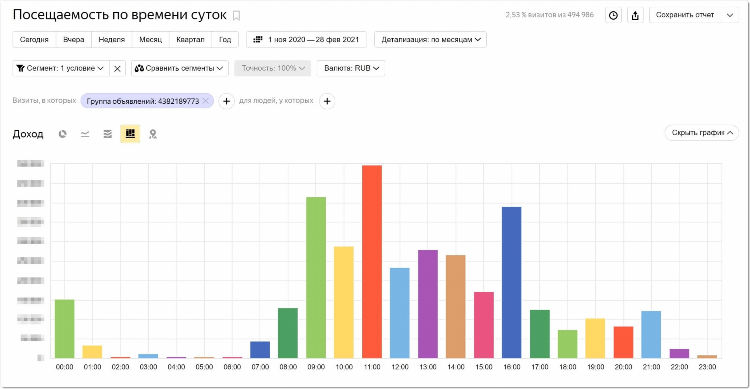750x389 pixels.
Task: Remove the Группа объявлений 4382189773 condition
Action: pyautogui.click(x=206, y=101)
